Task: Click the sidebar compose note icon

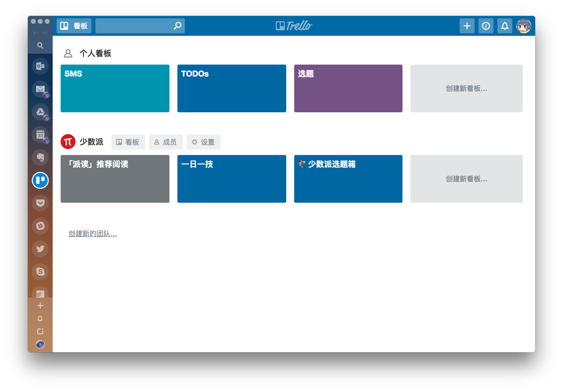Action: coord(40,331)
